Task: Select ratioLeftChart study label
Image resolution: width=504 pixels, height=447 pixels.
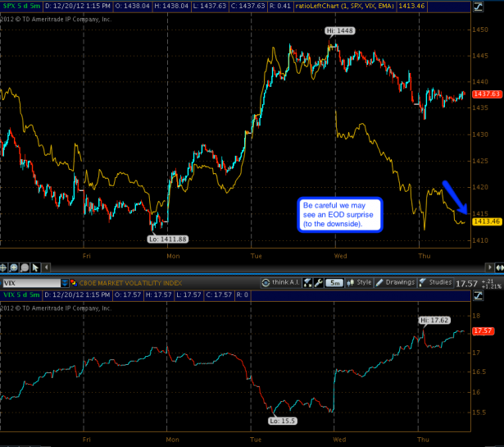Action: (x=344, y=6)
